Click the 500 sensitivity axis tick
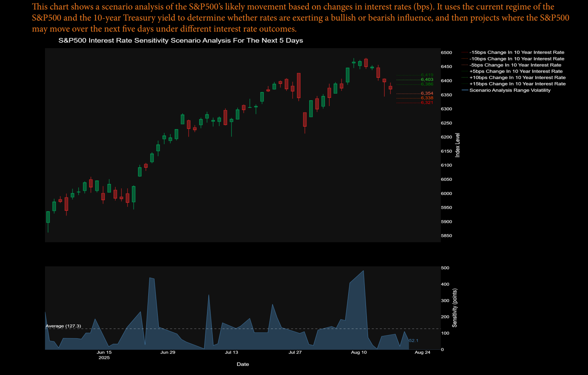588x375 pixels. click(445, 268)
